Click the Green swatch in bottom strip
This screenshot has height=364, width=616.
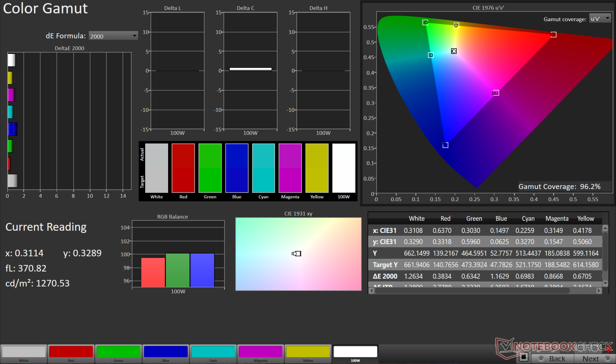(x=118, y=352)
